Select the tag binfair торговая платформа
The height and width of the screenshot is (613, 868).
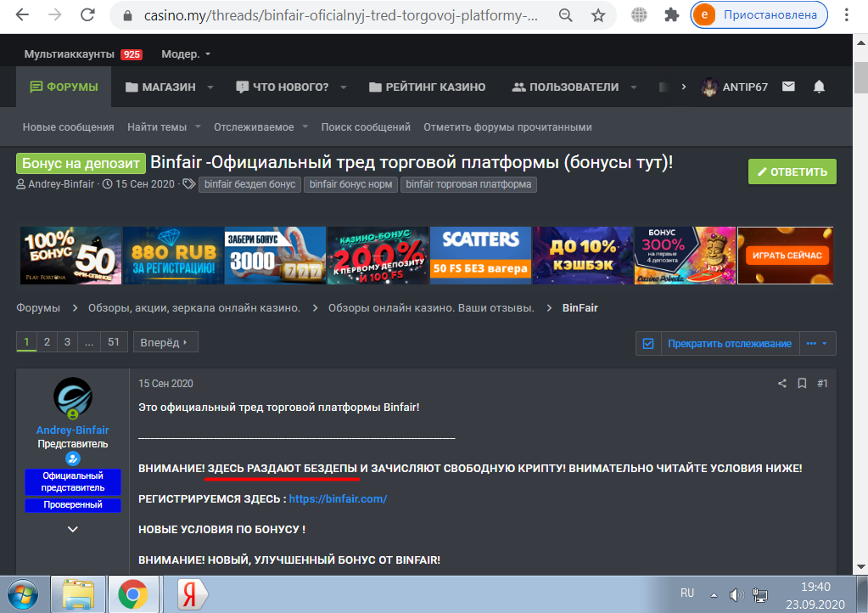pyautogui.click(x=468, y=184)
